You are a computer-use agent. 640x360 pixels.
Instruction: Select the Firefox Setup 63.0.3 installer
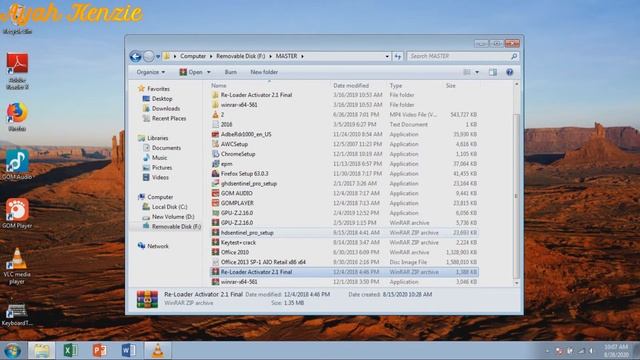(x=344, y=173)
